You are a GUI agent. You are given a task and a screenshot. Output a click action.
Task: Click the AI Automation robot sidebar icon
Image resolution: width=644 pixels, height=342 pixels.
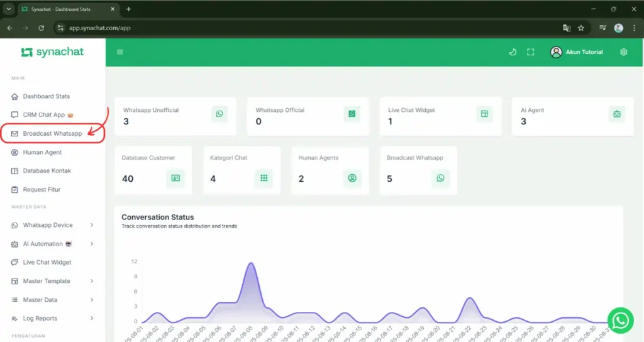(14, 244)
